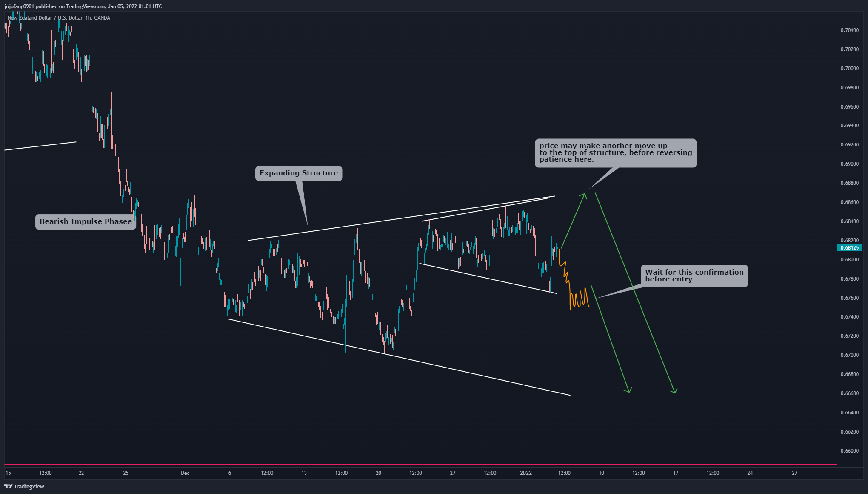Click the TradingView logo at bottom left
The width and height of the screenshot is (868, 494).
[x=24, y=486]
